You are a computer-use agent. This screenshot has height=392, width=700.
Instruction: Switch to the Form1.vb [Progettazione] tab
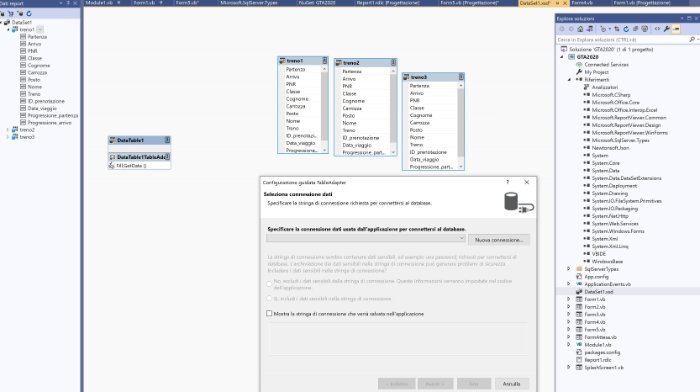(x=642, y=3)
